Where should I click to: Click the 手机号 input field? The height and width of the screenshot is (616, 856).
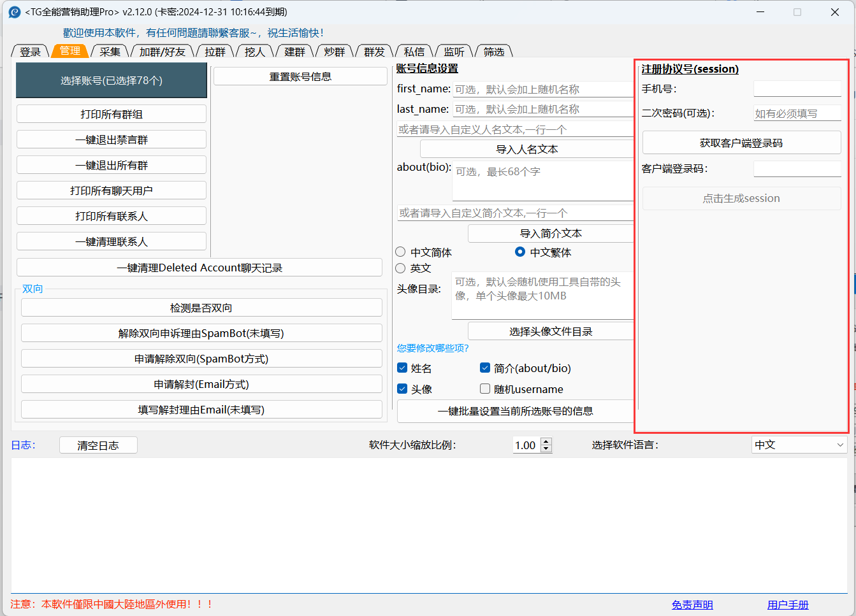coord(797,89)
